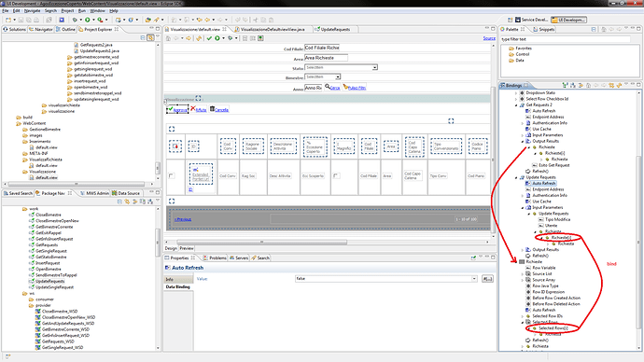Image resolution: width=644 pixels, height=362 pixels.
Task: Click the trash Cancella icon
Action: [212, 109]
